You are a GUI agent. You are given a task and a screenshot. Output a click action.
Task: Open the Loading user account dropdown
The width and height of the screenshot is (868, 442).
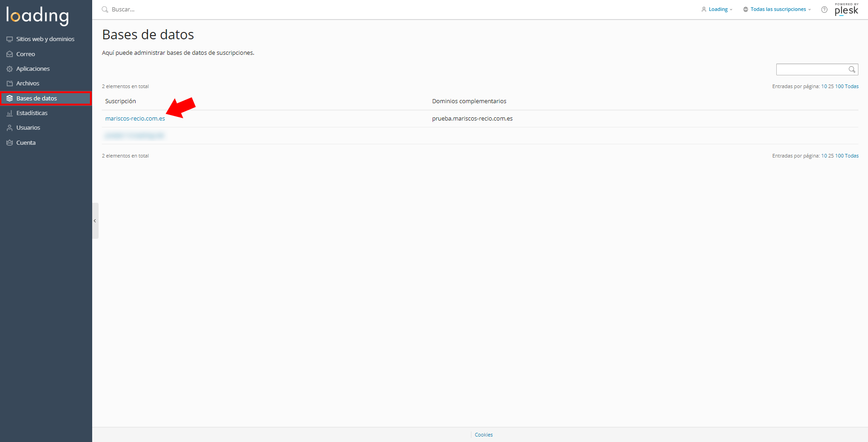(x=717, y=9)
